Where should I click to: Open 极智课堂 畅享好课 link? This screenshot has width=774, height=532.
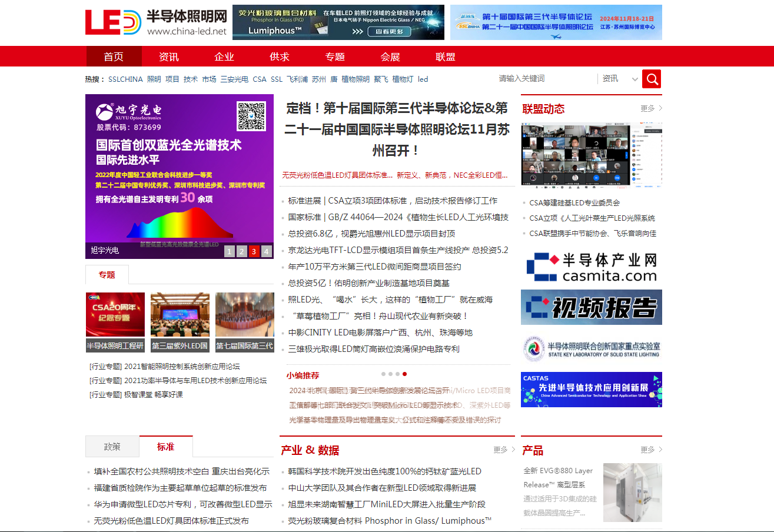coord(154,394)
